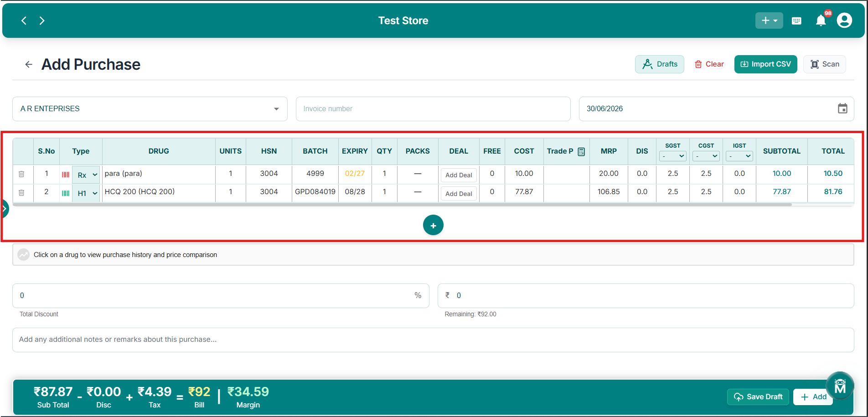Open the user profile avatar

point(844,21)
